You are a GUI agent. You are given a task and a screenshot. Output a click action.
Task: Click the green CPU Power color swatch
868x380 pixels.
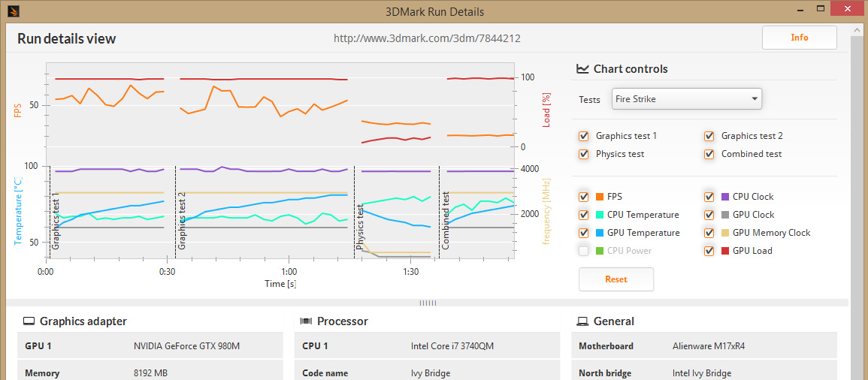coord(600,251)
